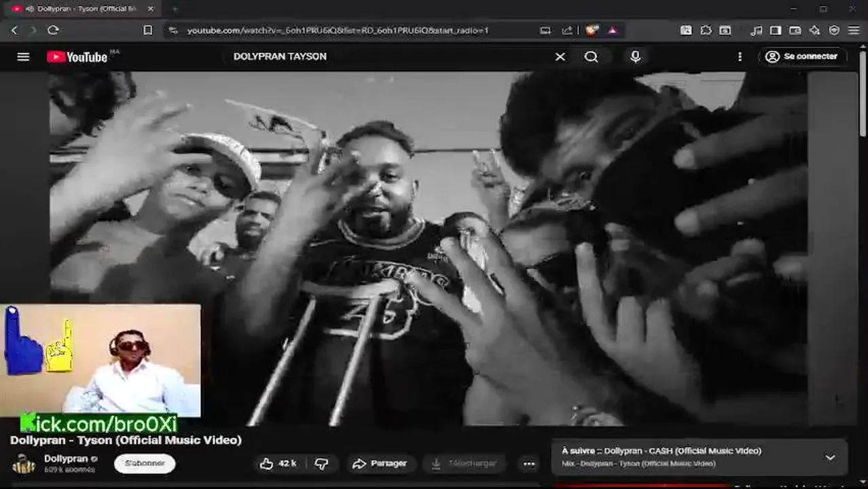Run search with the magnifier button
Viewport: 868px width, 489px height.
[x=592, y=57]
